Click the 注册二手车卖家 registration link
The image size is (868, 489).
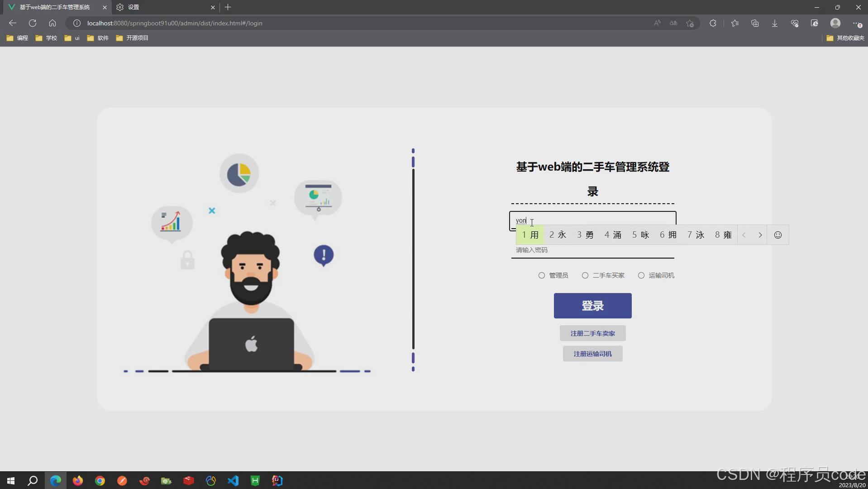(592, 333)
